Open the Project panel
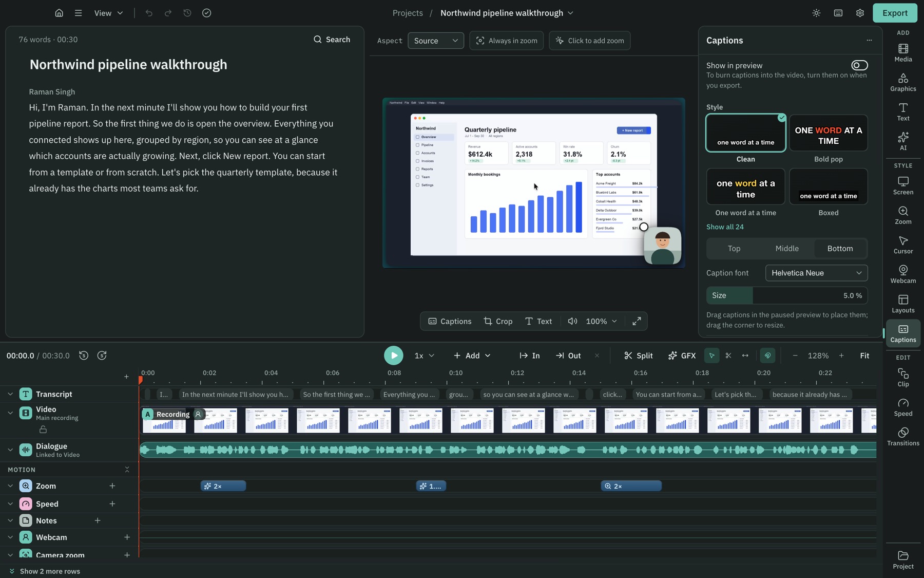Screen dimensions: 924x578 tap(903, 560)
